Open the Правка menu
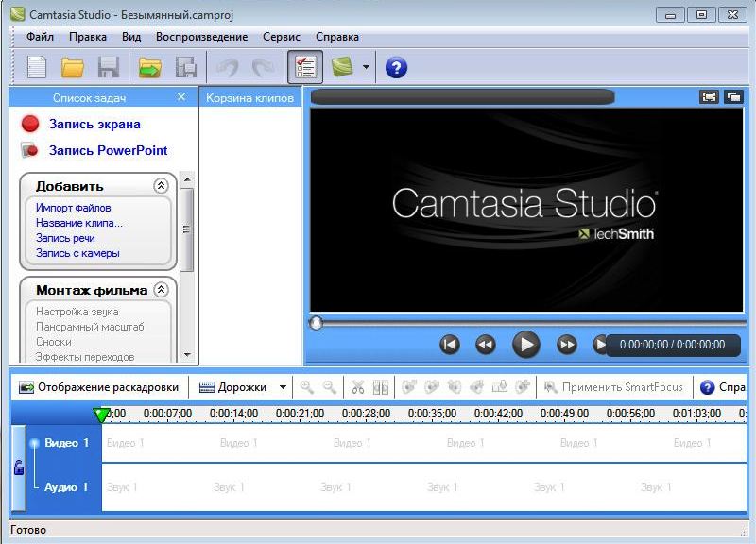This screenshot has width=756, height=544. [x=88, y=37]
